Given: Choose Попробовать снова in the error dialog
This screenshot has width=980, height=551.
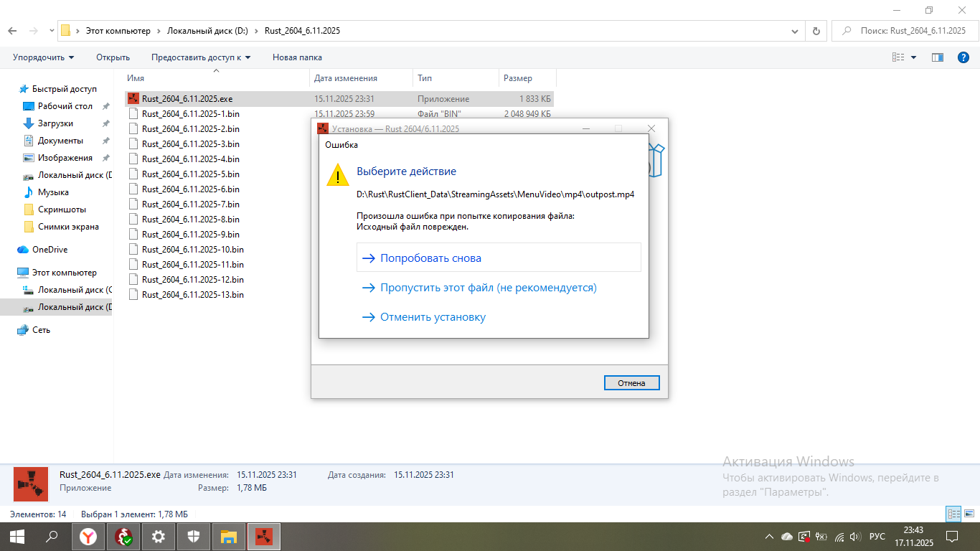Looking at the screenshot, I should (430, 258).
